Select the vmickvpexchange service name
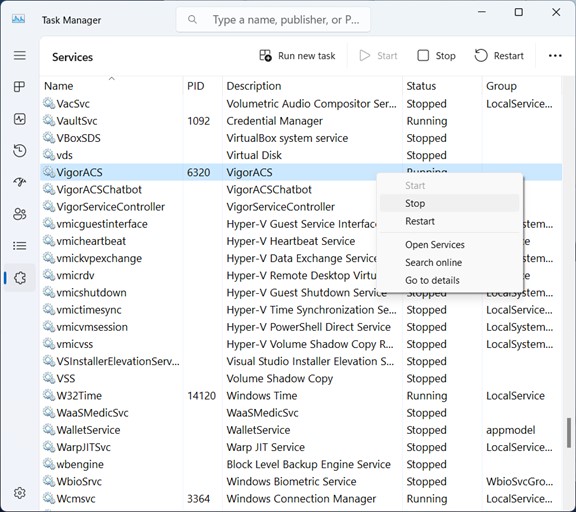 [99, 258]
